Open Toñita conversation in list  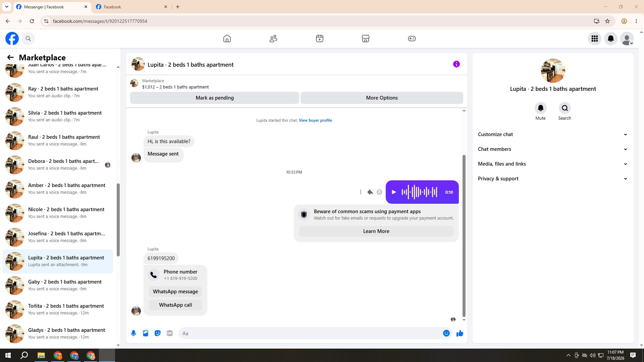(58, 309)
